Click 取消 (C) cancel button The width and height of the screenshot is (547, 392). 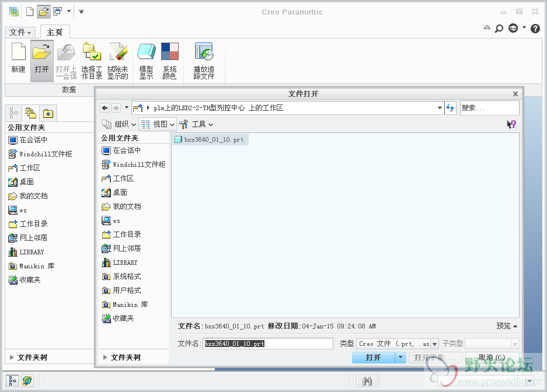point(492,358)
